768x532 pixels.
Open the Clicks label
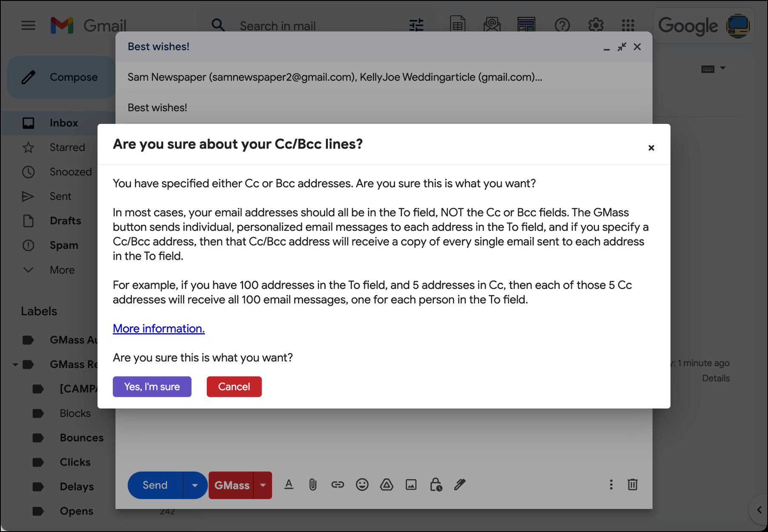coord(75,462)
